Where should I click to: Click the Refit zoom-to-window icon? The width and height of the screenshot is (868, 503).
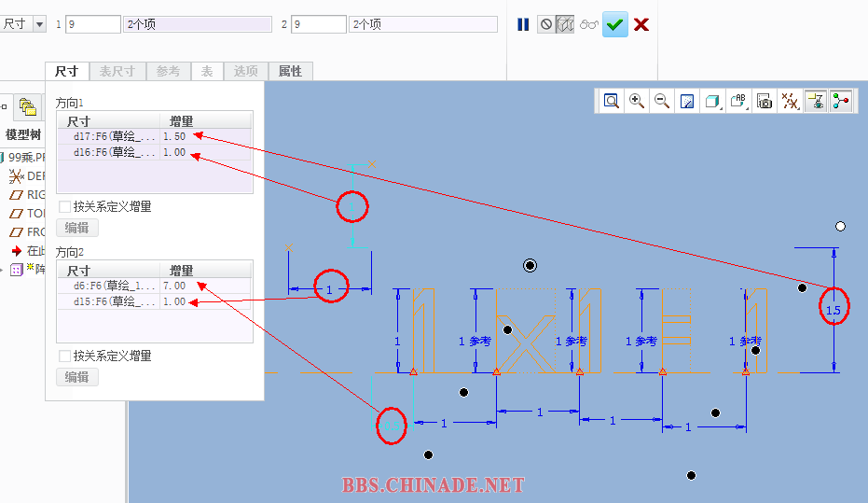612,101
